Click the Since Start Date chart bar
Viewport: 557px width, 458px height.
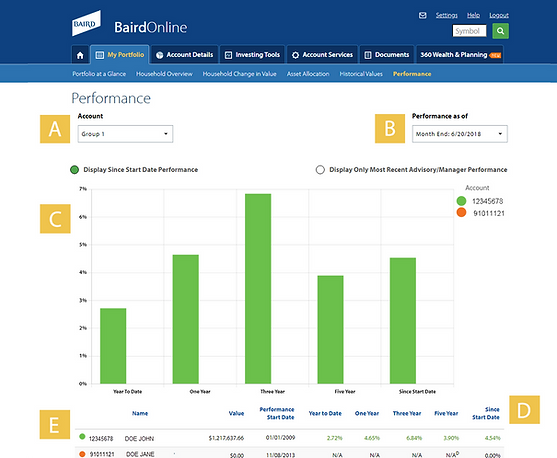(x=403, y=320)
